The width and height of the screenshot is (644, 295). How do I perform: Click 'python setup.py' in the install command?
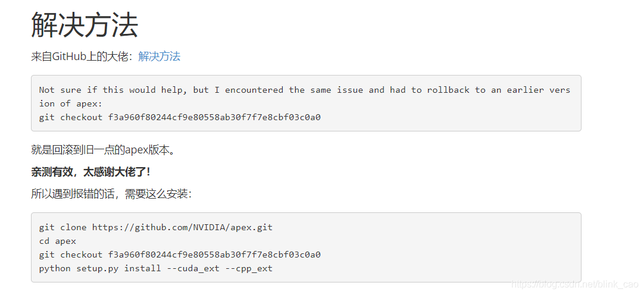click(x=79, y=268)
